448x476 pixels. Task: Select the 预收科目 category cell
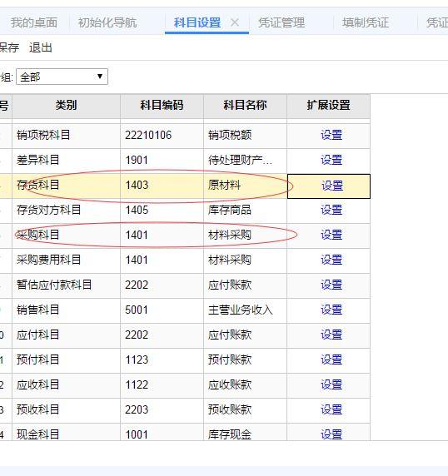(x=67, y=410)
